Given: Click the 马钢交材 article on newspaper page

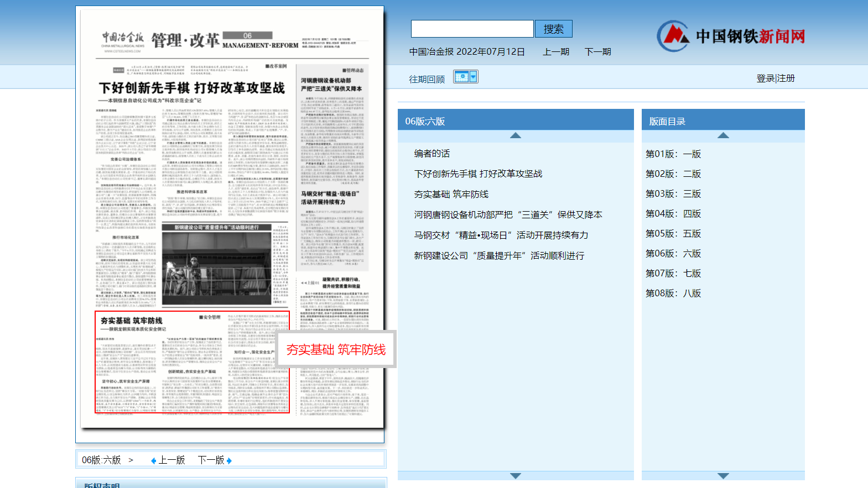Looking at the screenshot, I should pyautogui.click(x=332, y=228).
